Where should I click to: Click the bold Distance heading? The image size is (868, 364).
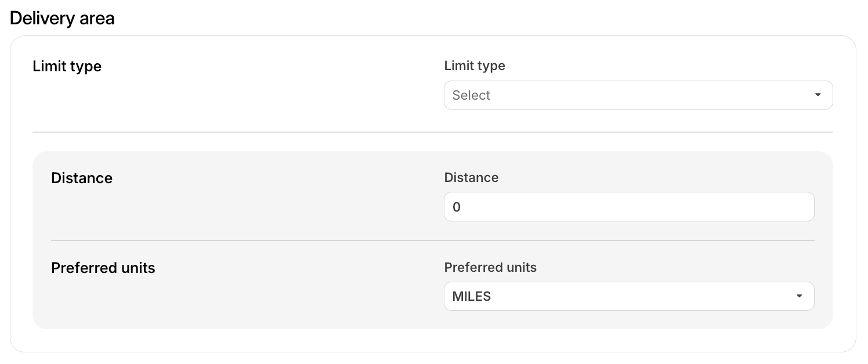point(81,178)
